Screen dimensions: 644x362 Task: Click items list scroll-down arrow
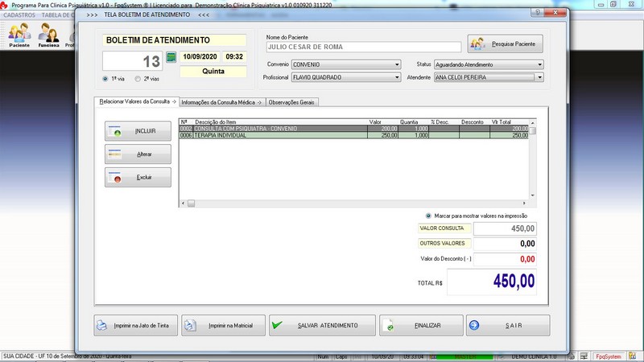tap(533, 195)
